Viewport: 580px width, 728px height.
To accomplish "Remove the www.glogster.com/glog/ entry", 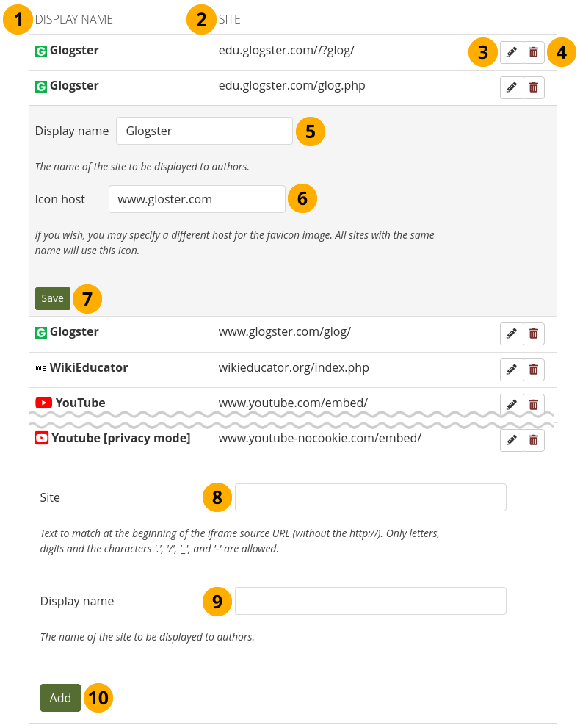I will point(534,334).
